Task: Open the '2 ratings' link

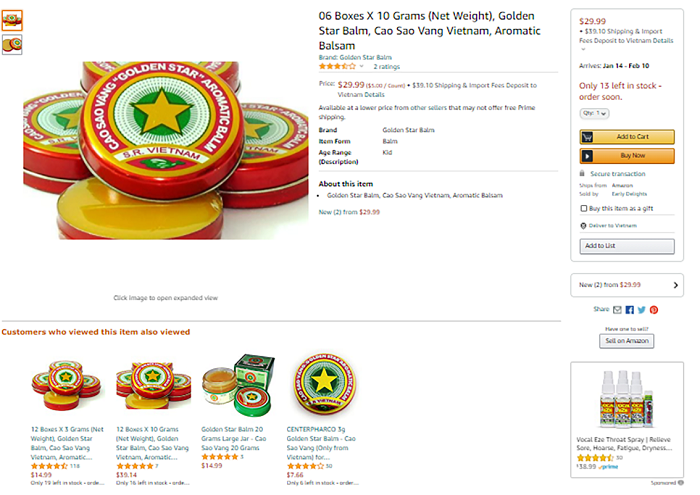Action: pos(386,66)
